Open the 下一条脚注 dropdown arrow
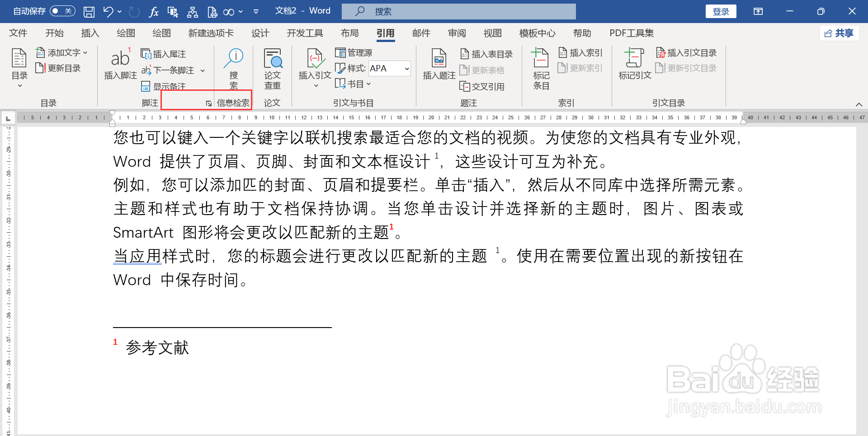The image size is (868, 436). (203, 70)
